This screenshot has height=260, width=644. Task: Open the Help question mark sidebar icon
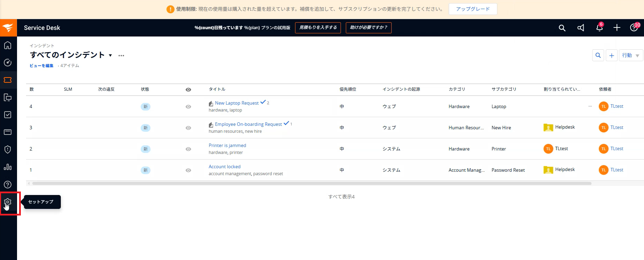pos(8,185)
